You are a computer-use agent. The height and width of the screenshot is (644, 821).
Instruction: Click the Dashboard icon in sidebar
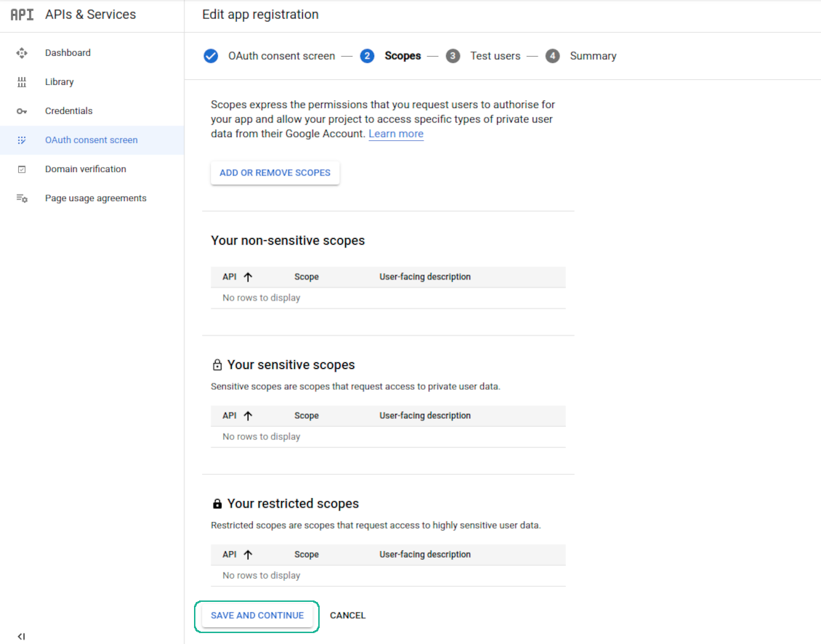click(x=22, y=53)
